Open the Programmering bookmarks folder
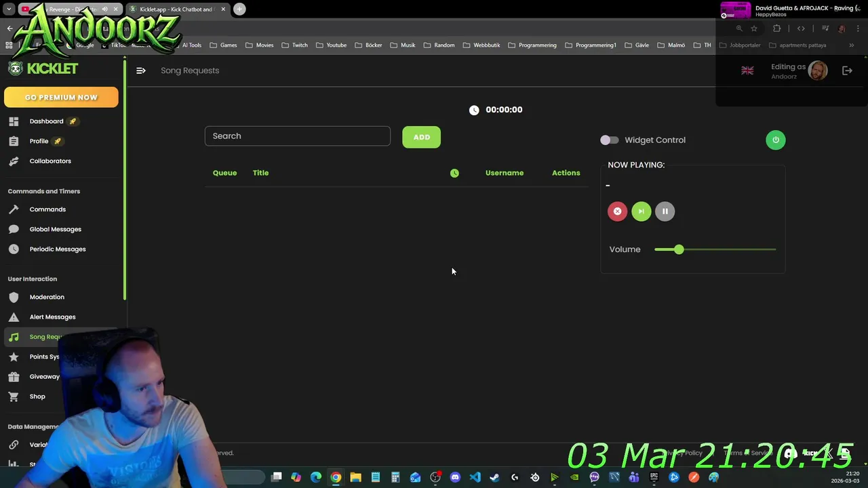868x488 pixels. (x=532, y=45)
